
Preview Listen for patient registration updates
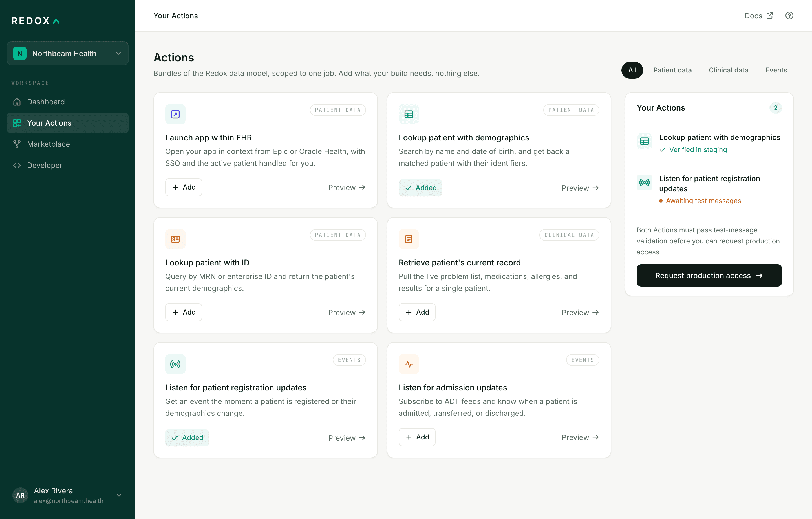pyautogui.click(x=347, y=438)
